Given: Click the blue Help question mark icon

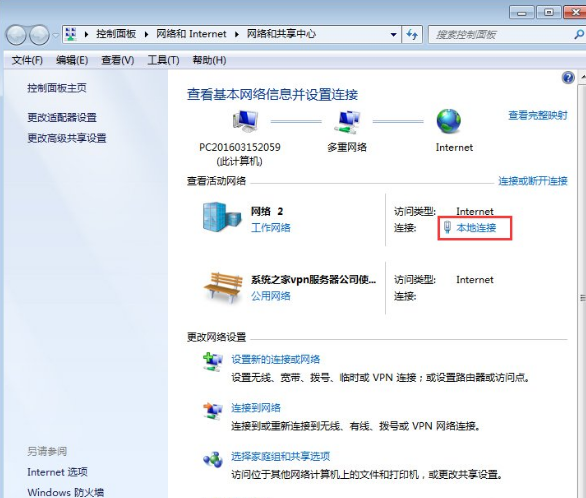Looking at the screenshot, I should tap(568, 78).
